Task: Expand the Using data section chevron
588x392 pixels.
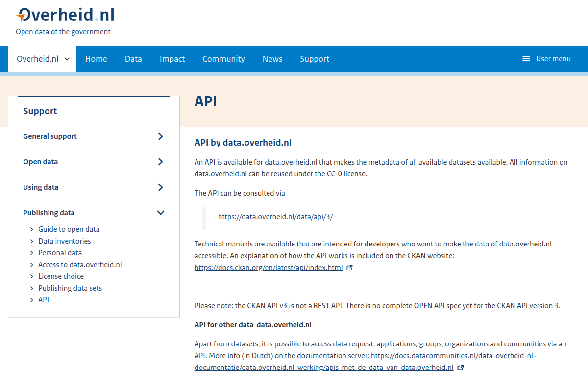Action: pos(160,187)
